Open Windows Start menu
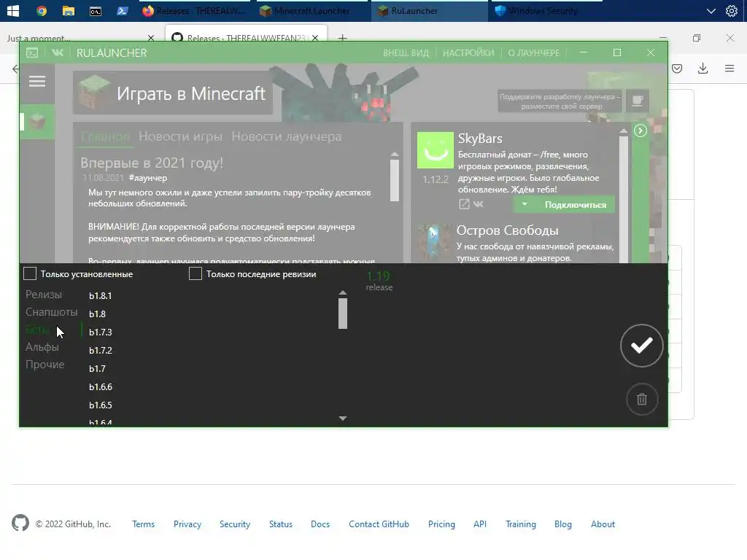 click(13, 10)
